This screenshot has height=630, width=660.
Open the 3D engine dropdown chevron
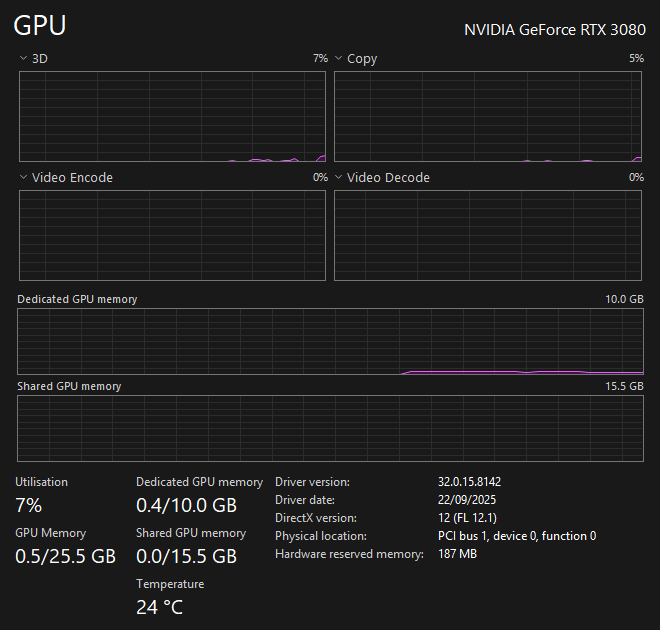[23, 59]
